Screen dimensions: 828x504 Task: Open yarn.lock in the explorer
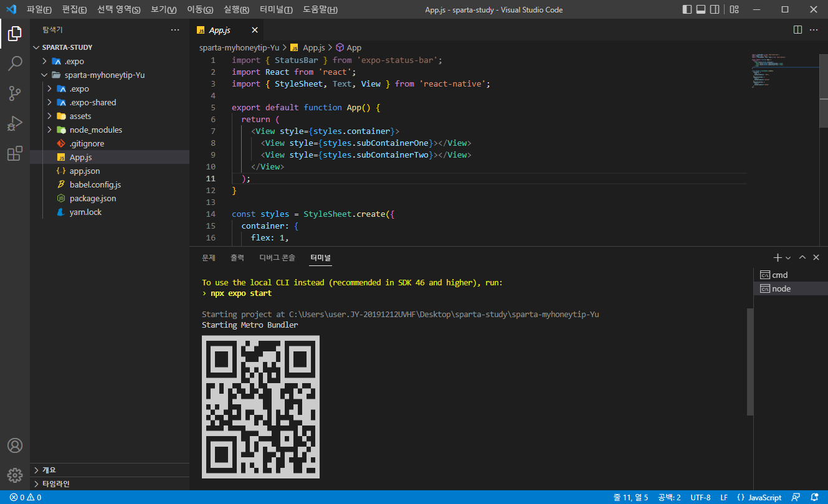110,212
